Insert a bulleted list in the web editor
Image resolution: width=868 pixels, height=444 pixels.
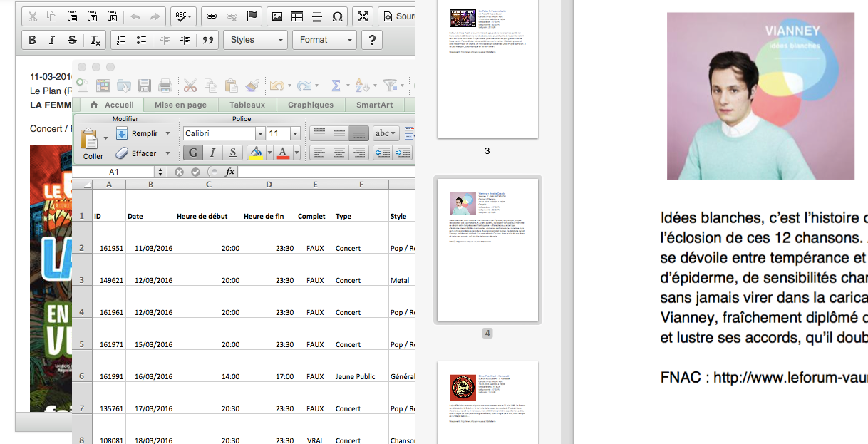141,40
